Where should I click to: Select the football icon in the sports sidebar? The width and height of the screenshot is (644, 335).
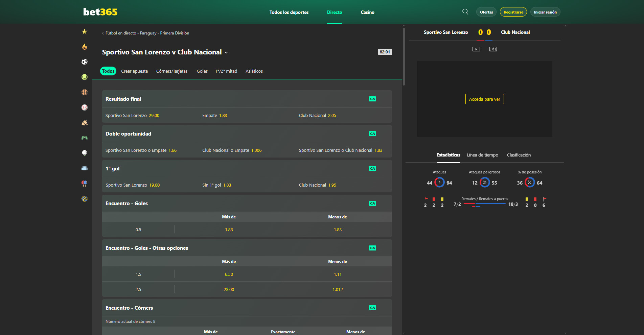(85, 62)
